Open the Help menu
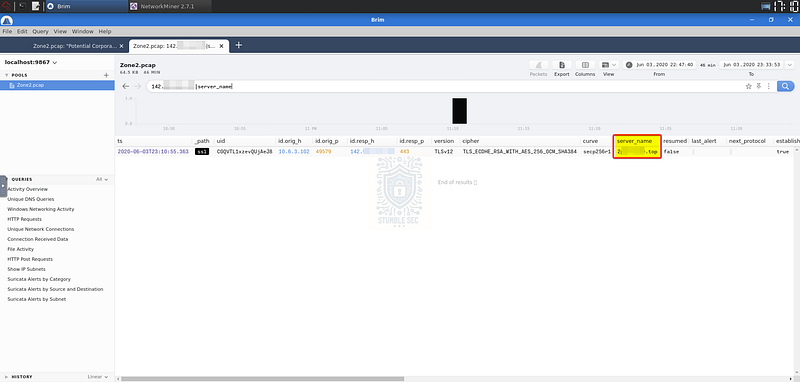800x382 pixels. (105, 31)
